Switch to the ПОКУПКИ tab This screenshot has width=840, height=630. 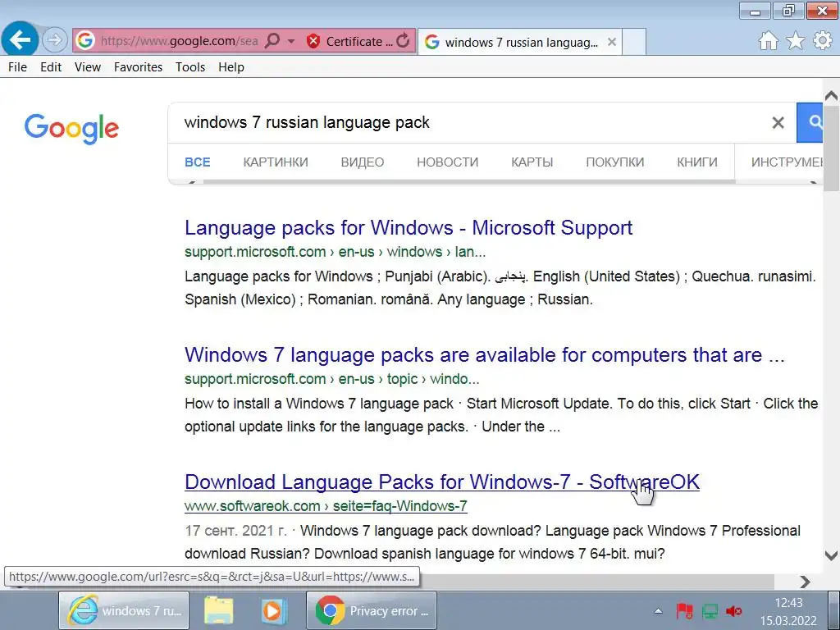click(615, 162)
